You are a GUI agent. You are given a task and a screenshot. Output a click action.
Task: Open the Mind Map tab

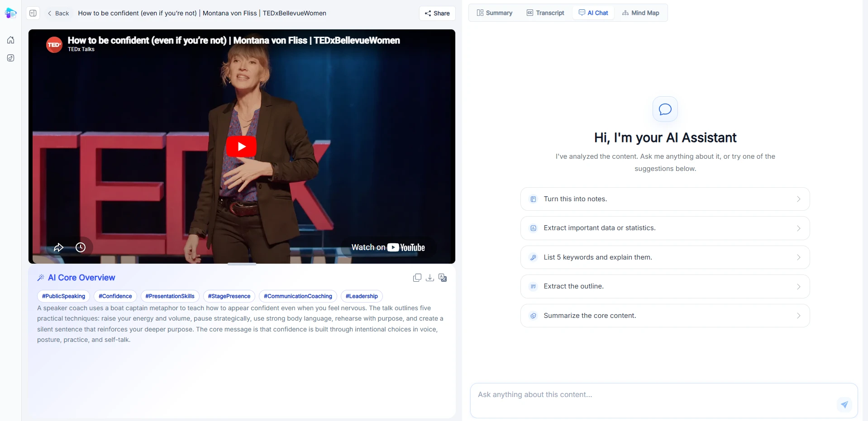640,13
